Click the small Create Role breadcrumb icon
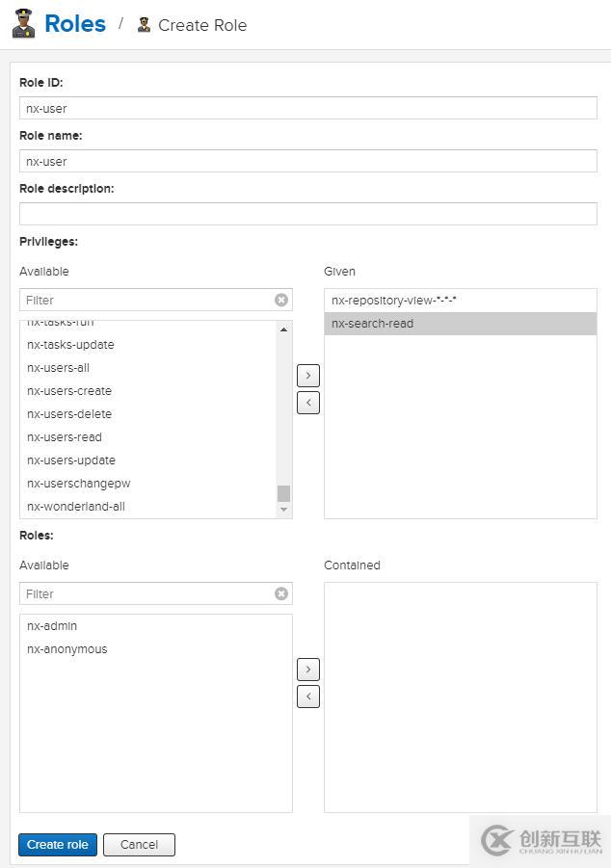 click(x=144, y=25)
